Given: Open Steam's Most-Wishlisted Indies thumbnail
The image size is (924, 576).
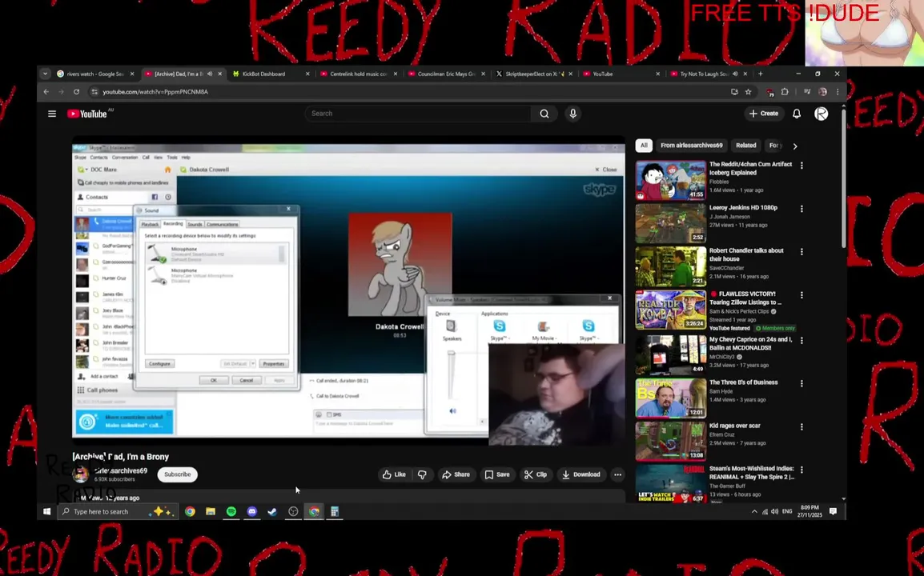Looking at the screenshot, I should point(671,483).
